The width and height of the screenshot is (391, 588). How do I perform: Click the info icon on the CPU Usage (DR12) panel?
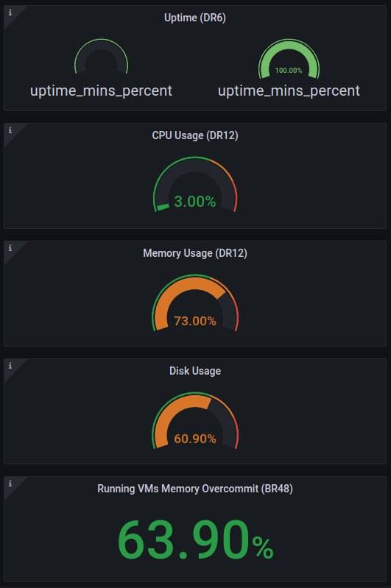tap(10, 130)
